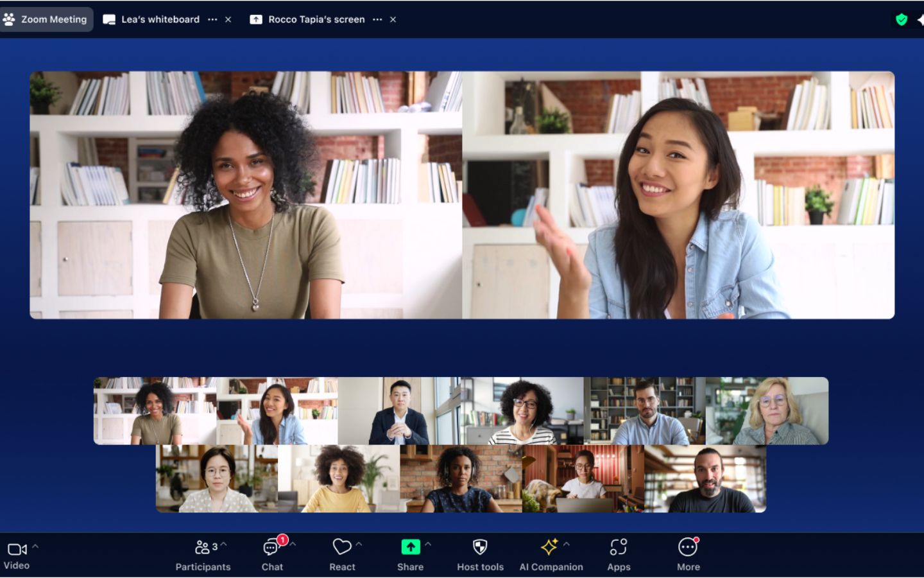Screen dimensions: 924x578
Task: Launch AI Companion sparkle icon
Action: (x=549, y=547)
